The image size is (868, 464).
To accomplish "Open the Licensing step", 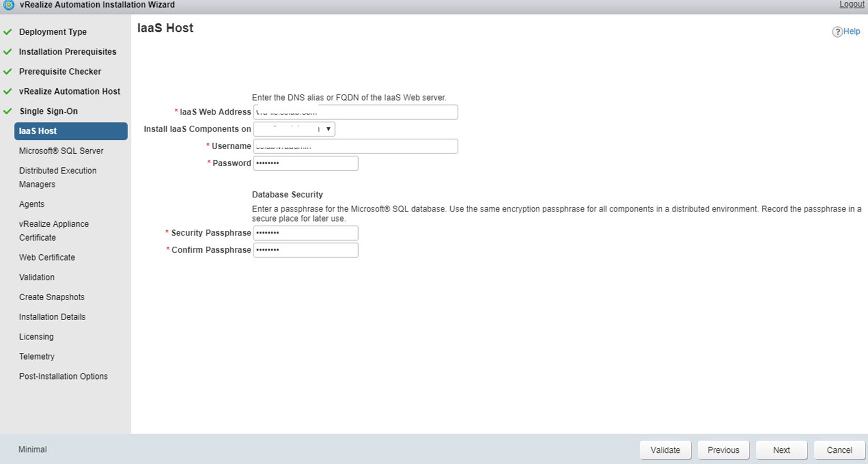I will (x=36, y=337).
